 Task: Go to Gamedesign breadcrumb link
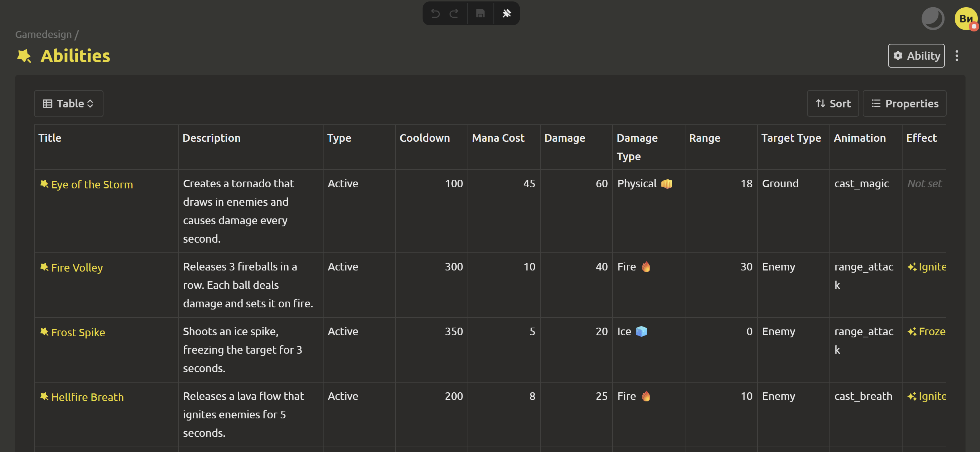43,35
